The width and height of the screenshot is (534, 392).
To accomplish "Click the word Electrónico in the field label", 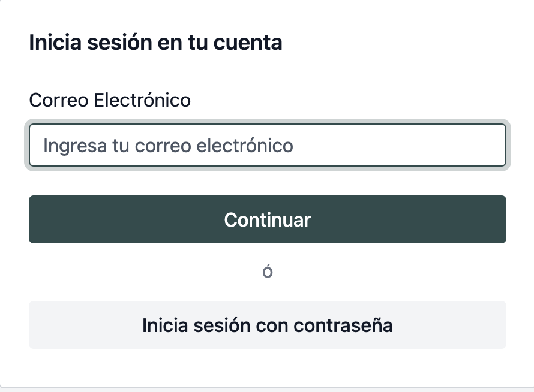I will pos(142,100).
